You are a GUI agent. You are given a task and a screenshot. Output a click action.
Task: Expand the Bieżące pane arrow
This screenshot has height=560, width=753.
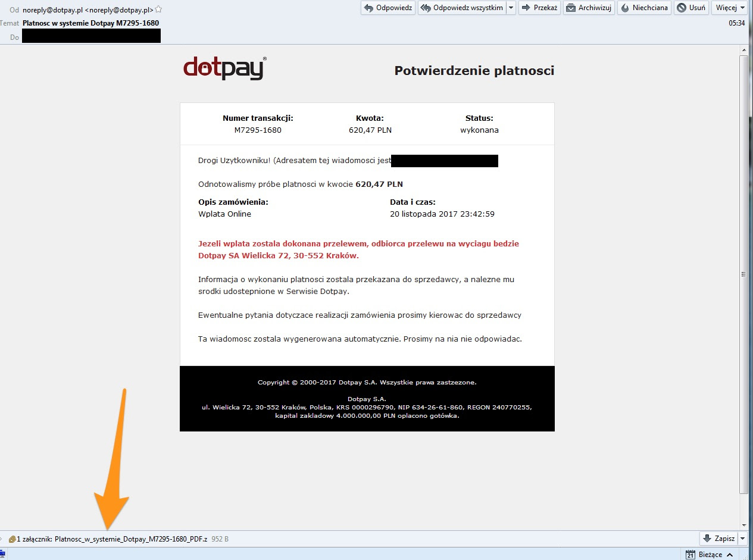pos(729,555)
